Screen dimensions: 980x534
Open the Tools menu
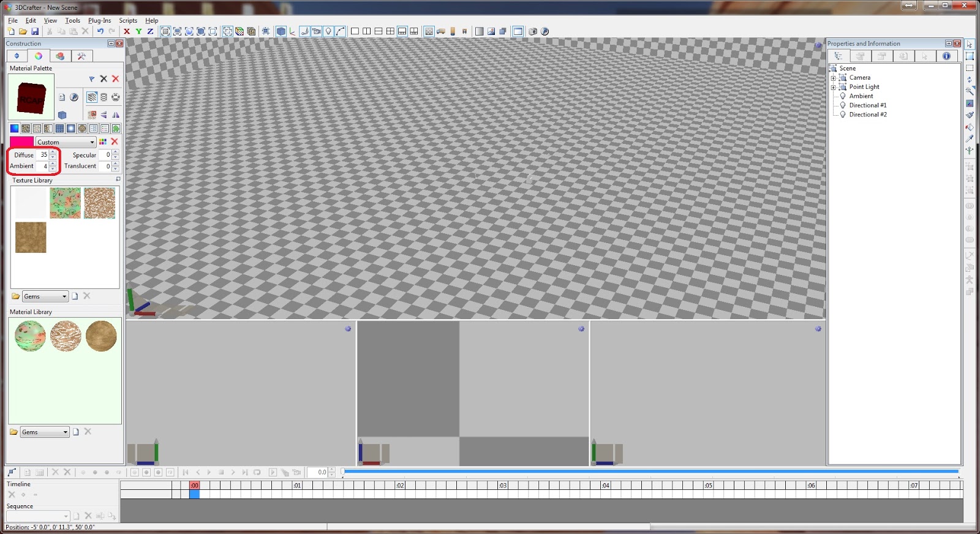coord(73,20)
